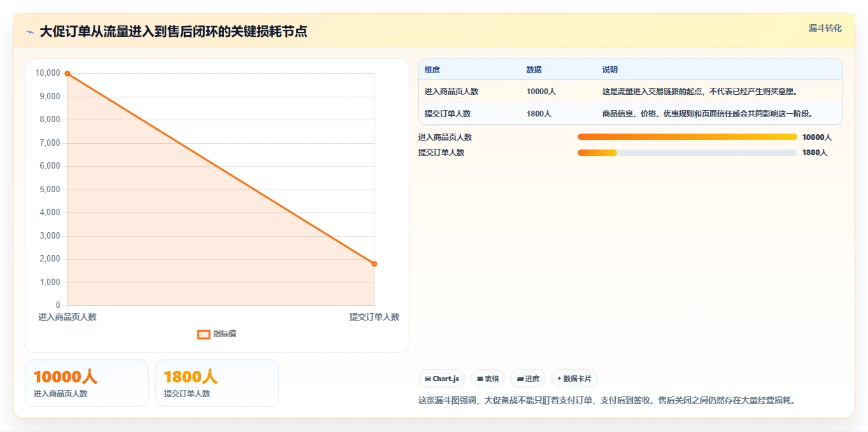Image resolution: width=868 pixels, height=432 pixels.
Task: Click the 进入商品页人数 x-axis label
Action: coord(68,317)
